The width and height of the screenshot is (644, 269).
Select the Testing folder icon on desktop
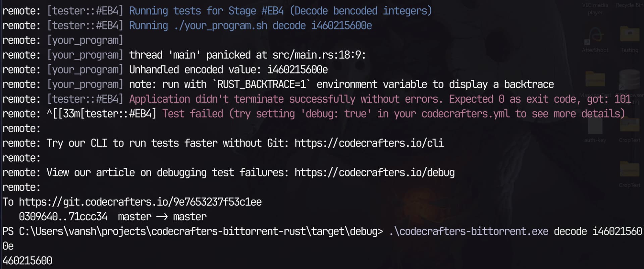point(630,35)
